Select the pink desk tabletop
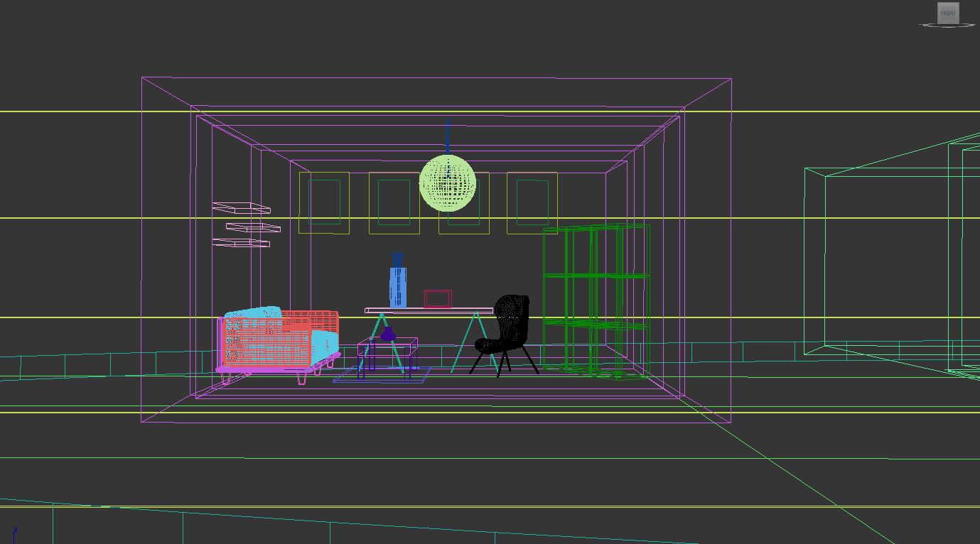 pos(429,311)
